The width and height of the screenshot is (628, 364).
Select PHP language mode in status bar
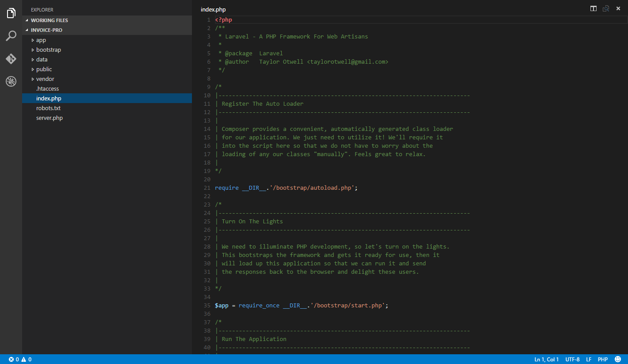tap(603, 359)
